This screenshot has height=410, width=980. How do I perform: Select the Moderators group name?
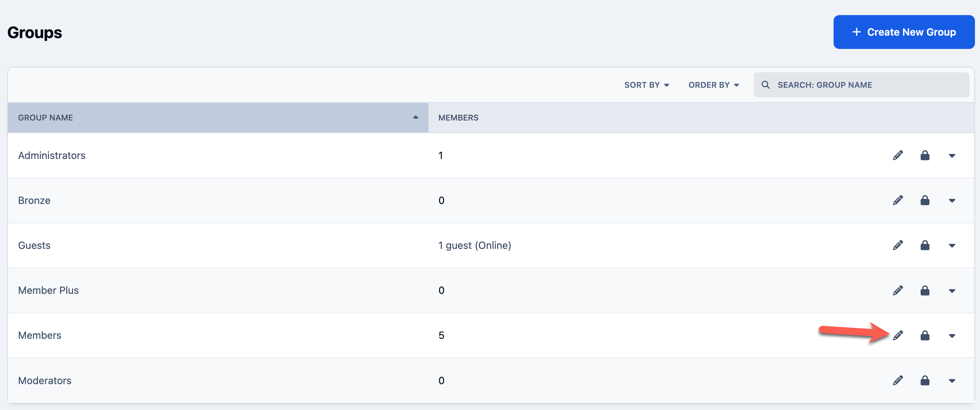pyautogui.click(x=45, y=381)
